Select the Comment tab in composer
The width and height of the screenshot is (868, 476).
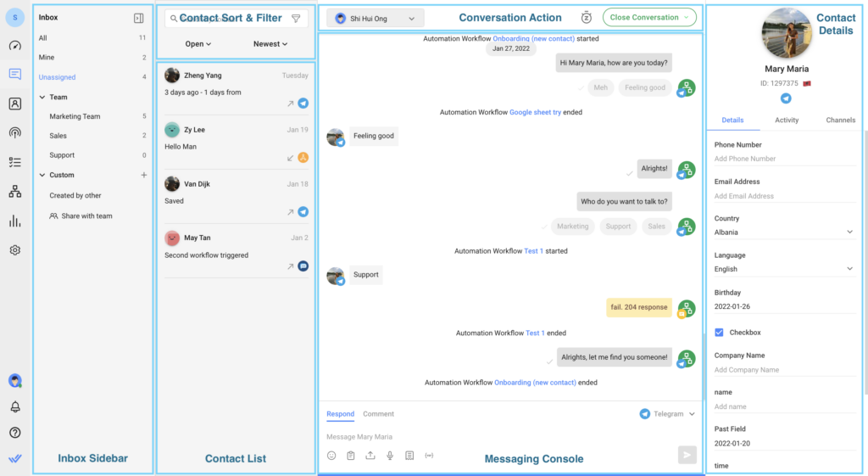378,414
